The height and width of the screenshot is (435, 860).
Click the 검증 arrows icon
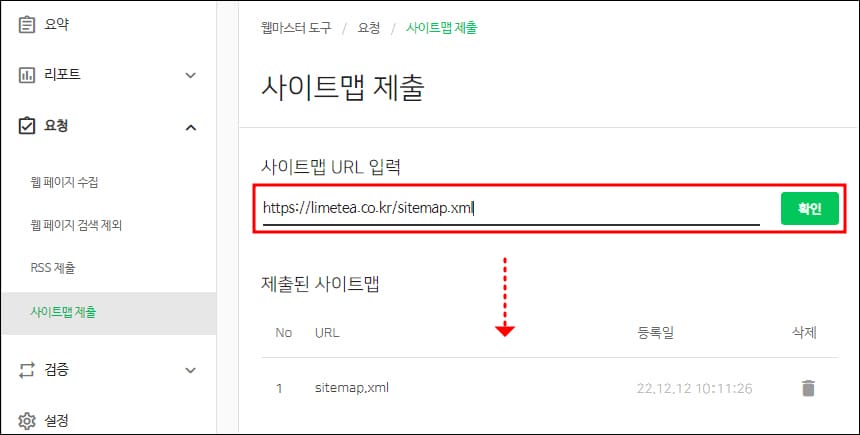tap(26, 370)
